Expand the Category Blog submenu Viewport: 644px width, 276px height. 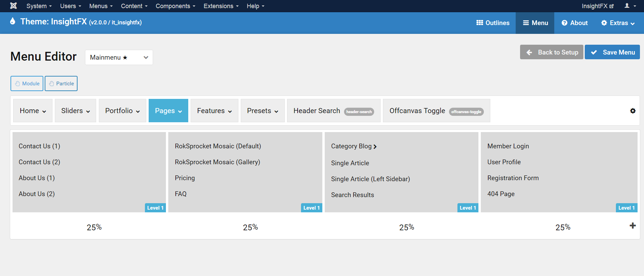point(375,147)
